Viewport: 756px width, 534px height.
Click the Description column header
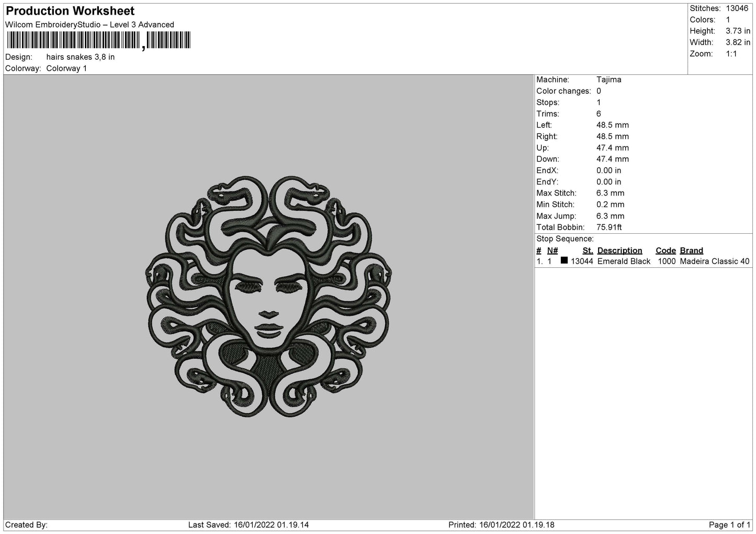pos(619,251)
